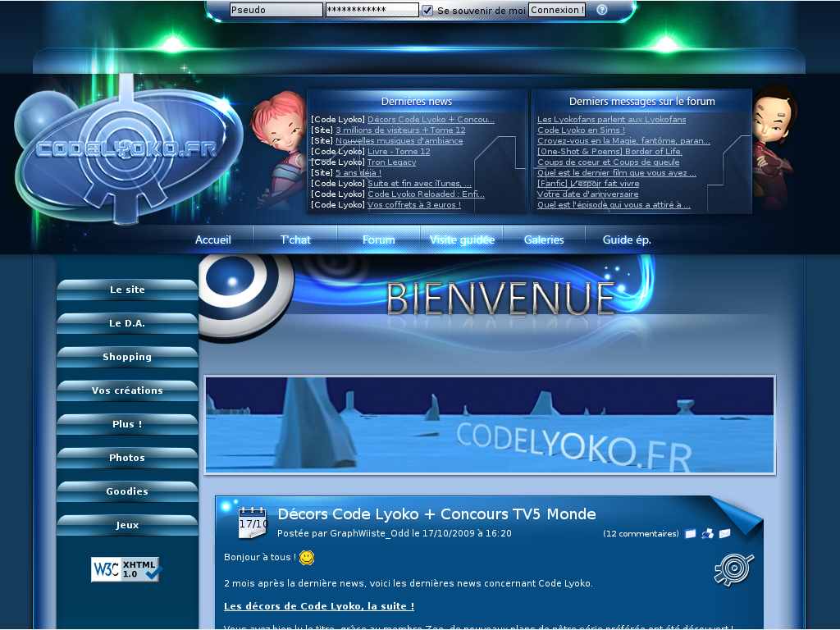Screen dimensions: 840x630
Task: Open the Accueil menu tab
Action: click(212, 240)
